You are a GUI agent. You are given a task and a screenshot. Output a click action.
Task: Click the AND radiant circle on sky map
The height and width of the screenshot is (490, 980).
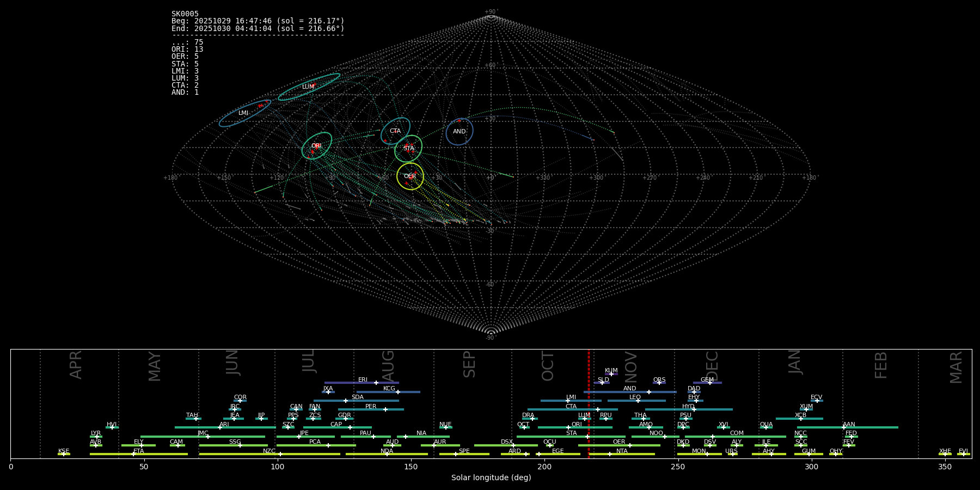[x=460, y=132]
